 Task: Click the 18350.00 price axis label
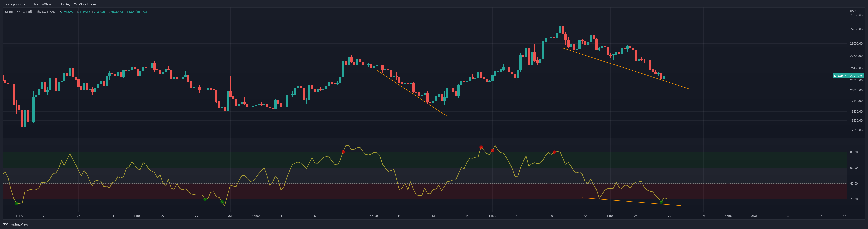(x=856, y=121)
